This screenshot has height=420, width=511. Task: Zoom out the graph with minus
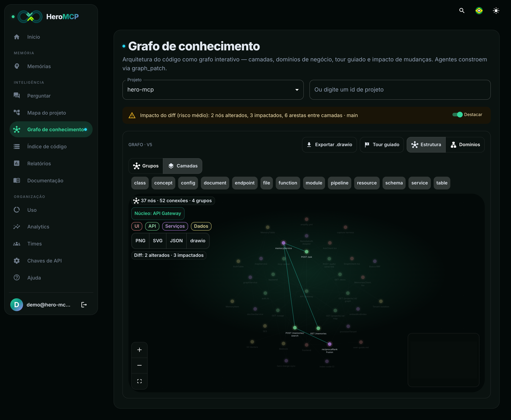tap(139, 365)
